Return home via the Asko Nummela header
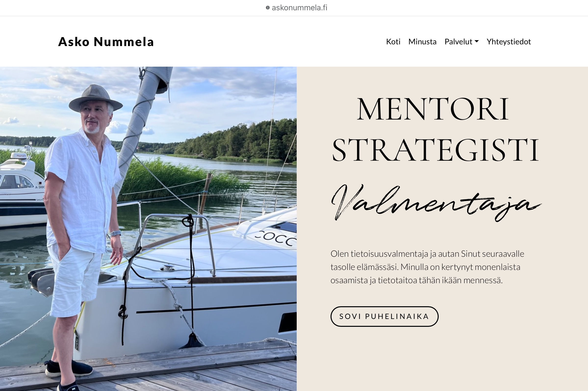The width and height of the screenshot is (588, 391). point(106,42)
